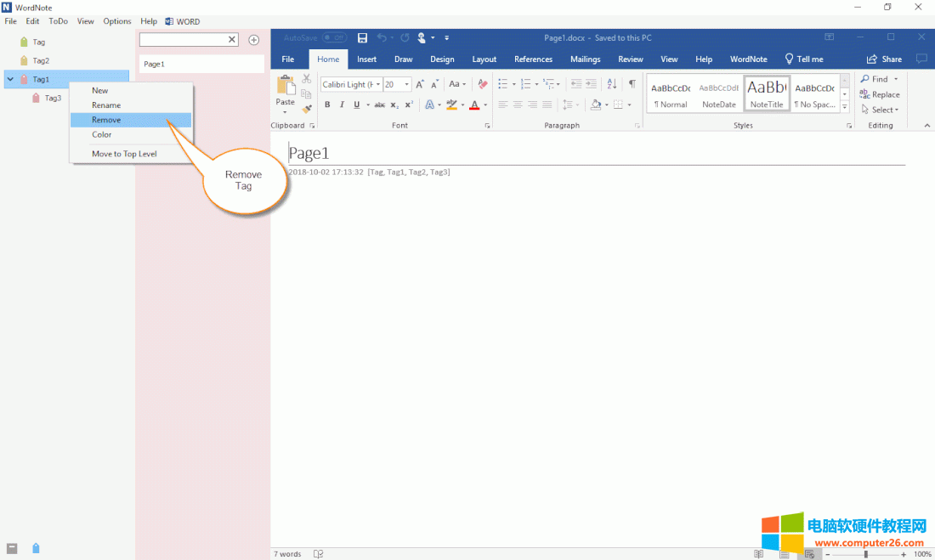Expand the Styles gallery More arrow
This screenshot has width=935, height=560.
(844, 107)
